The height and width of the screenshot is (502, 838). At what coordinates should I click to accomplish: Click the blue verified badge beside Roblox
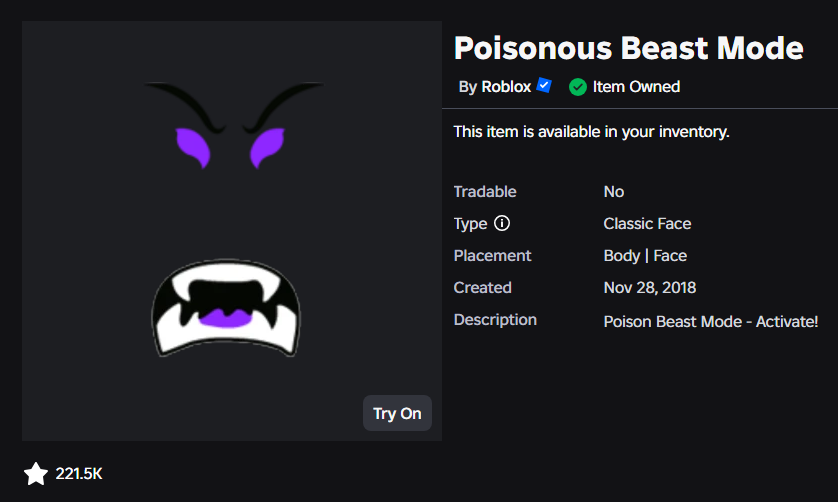tap(544, 85)
